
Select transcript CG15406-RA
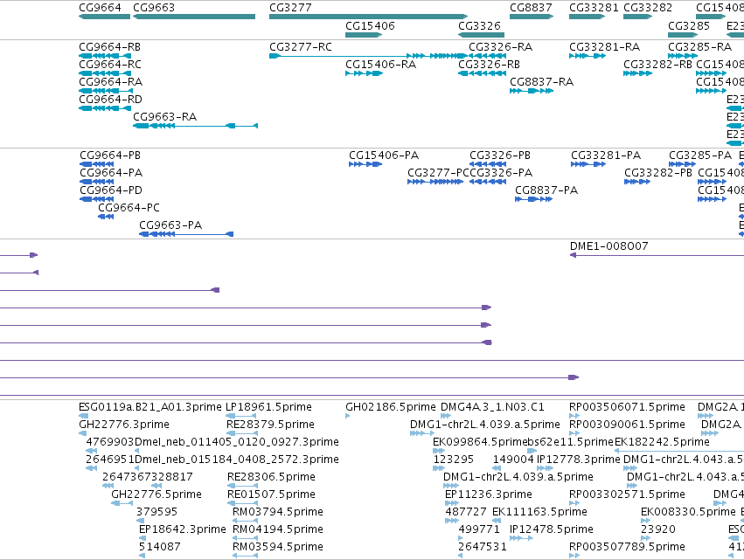click(380, 65)
